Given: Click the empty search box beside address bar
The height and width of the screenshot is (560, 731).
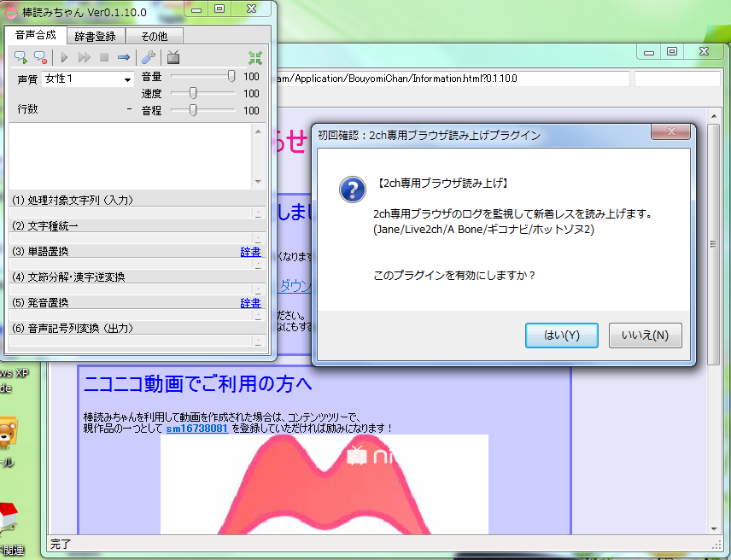Looking at the screenshot, I should (677, 79).
